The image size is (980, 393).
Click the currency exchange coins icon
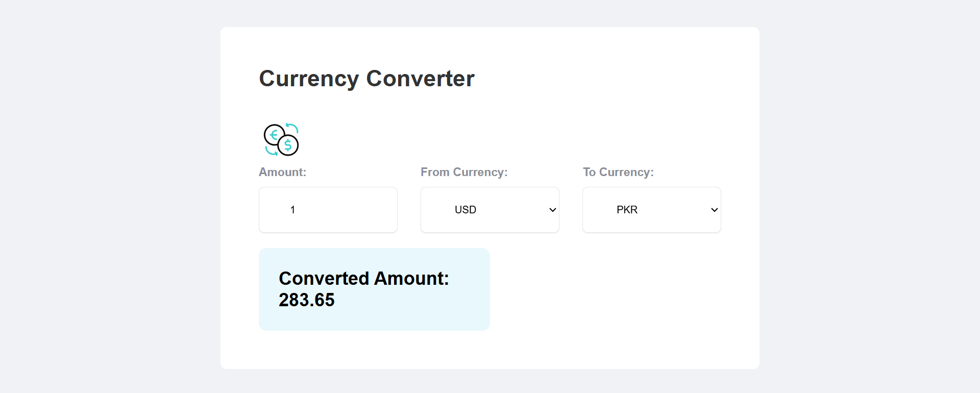click(x=281, y=139)
